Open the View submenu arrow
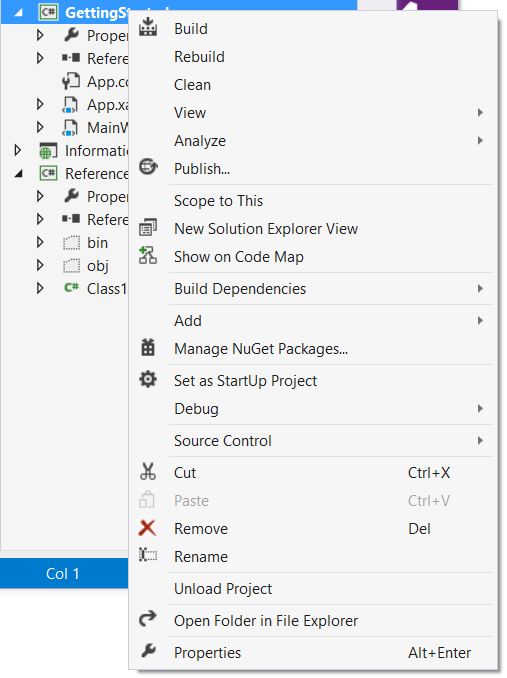This screenshot has width=507, height=678. (480, 112)
